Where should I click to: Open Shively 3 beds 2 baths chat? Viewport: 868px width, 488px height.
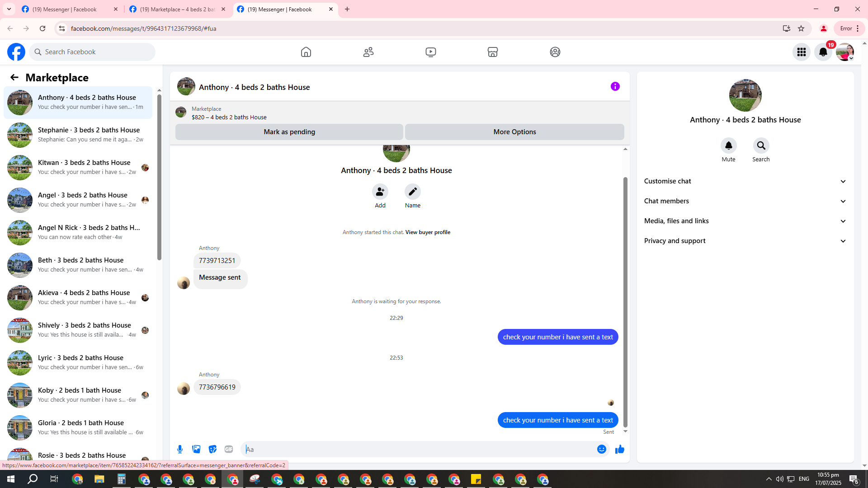point(78,330)
